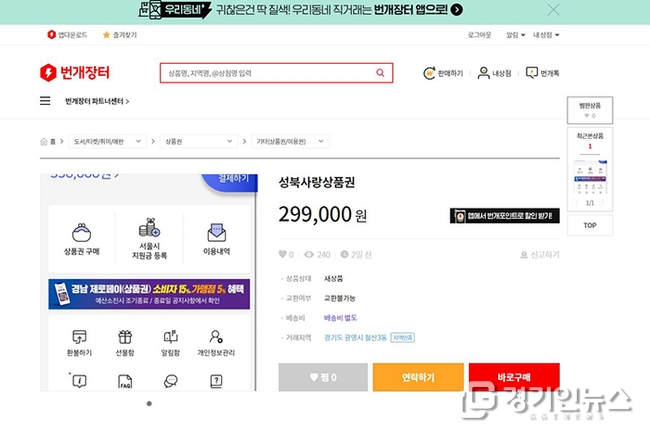650x432 pixels.
Task: Click the 결제하기 button in product image
Action: coord(230,182)
